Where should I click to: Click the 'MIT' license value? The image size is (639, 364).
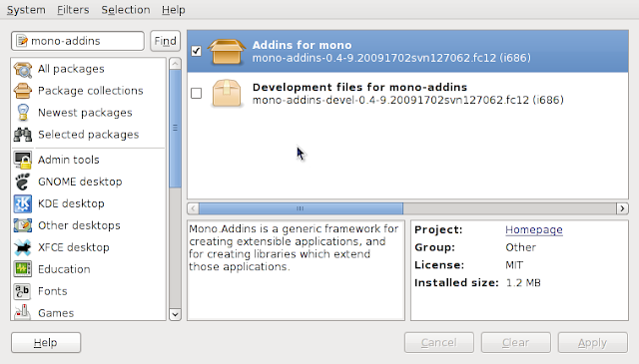514,265
